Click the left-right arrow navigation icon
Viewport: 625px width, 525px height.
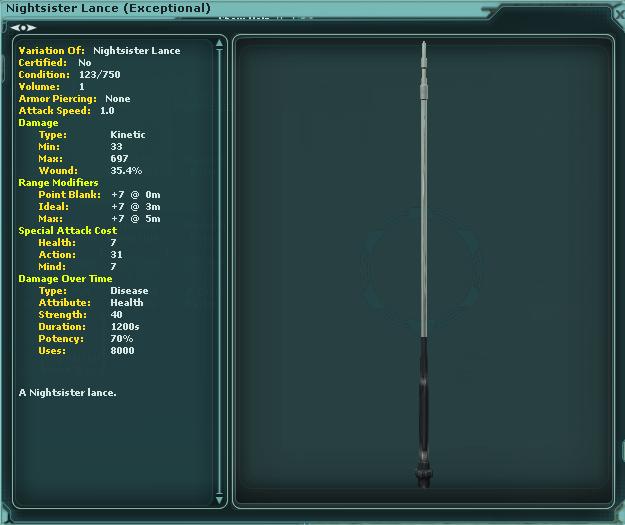click(23, 28)
